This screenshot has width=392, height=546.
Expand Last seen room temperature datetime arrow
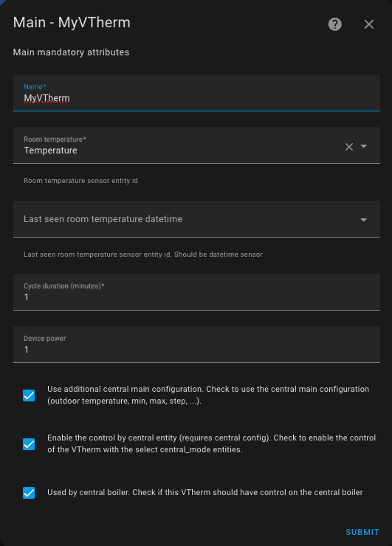(x=364, y=220)
